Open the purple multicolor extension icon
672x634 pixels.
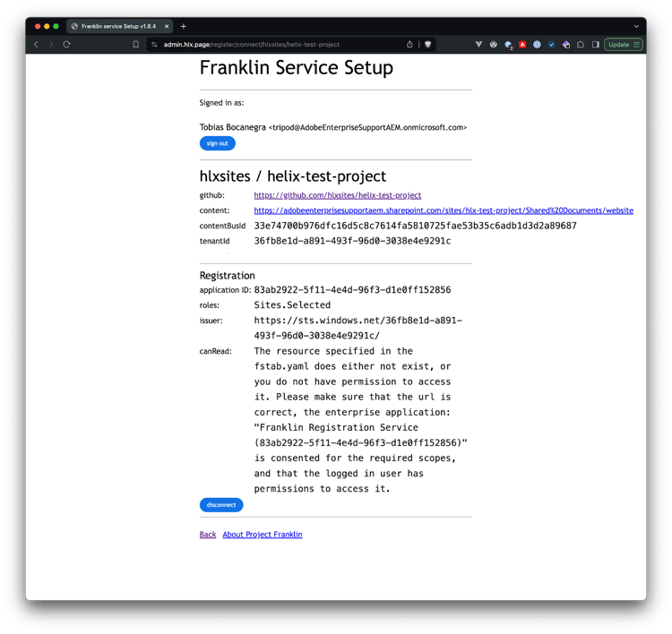[x=566, y=45]
